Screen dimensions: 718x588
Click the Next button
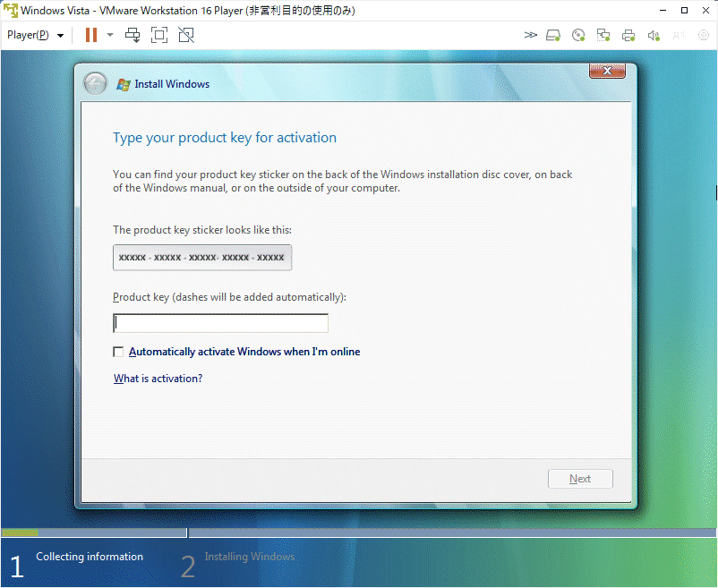pyautogui.click(x=580, y=479)
